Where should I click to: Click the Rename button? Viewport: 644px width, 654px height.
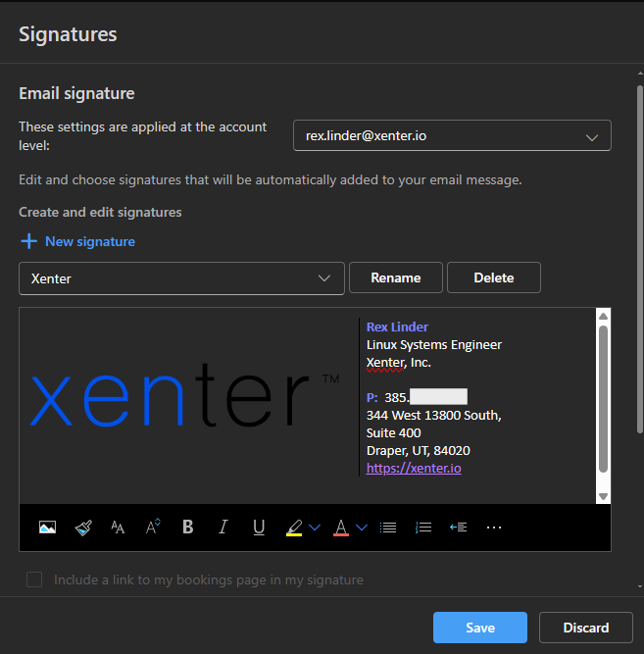396,278
